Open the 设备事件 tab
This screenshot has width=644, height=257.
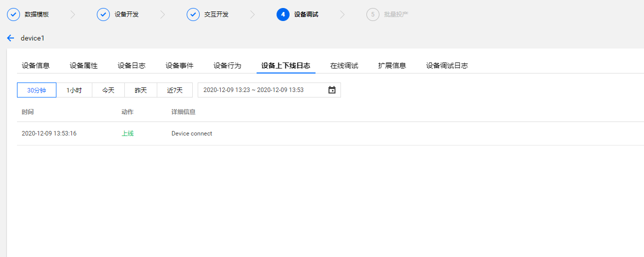coord(180,65)
